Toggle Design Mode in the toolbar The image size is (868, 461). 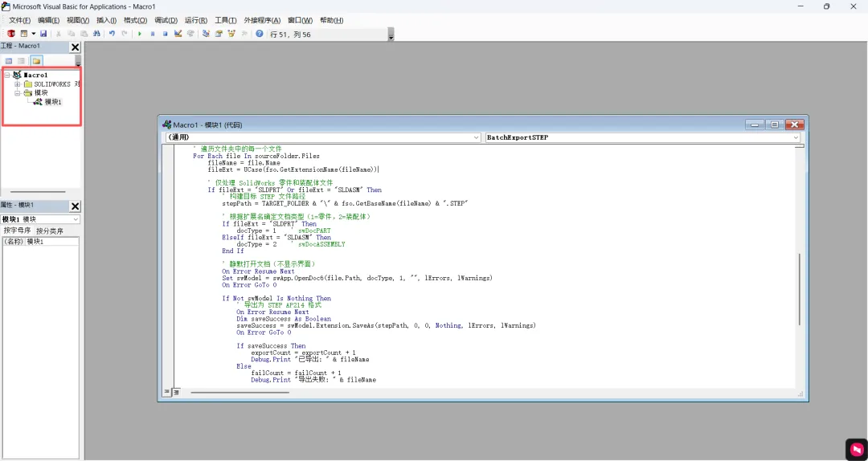point(178,34)
